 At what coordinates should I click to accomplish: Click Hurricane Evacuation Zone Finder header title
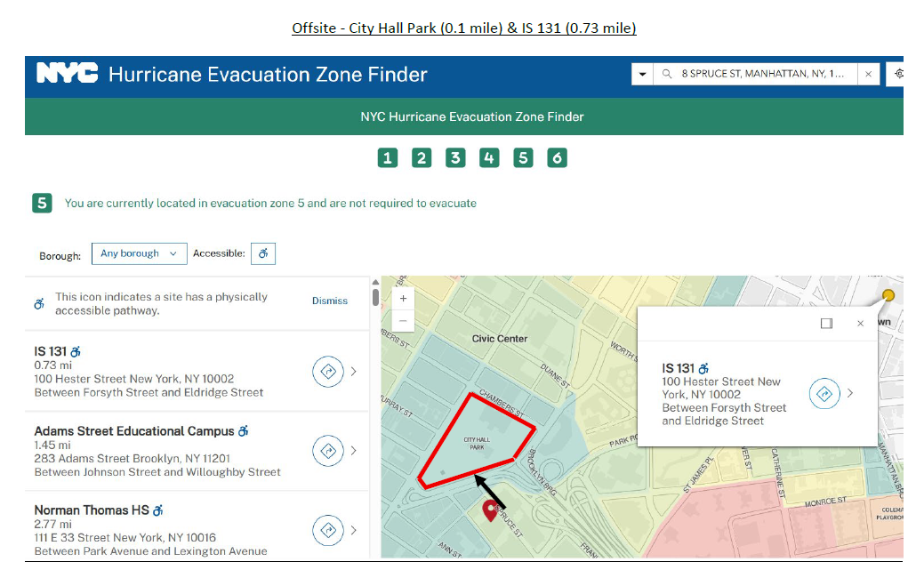click(268, 74)
